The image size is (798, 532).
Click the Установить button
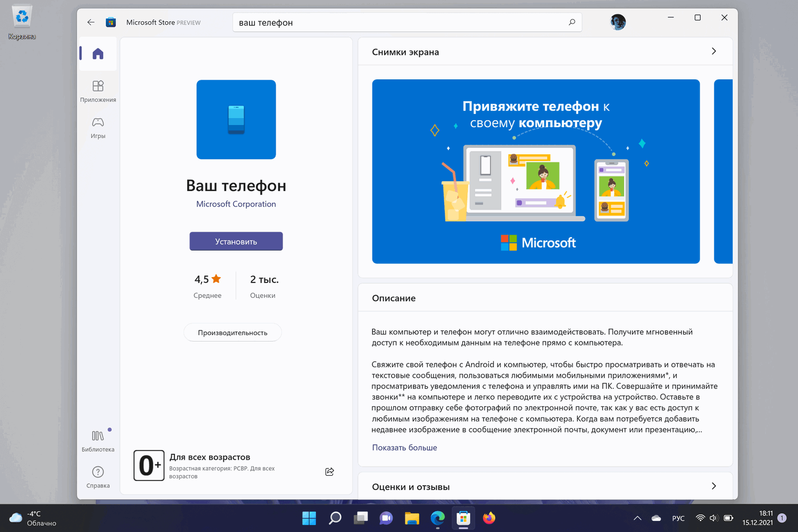click(236, 242)
